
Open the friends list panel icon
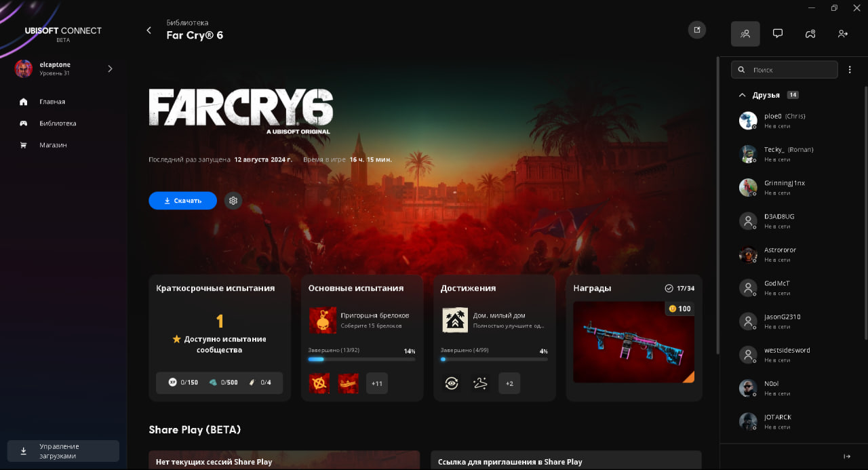[x=745, y=33]
